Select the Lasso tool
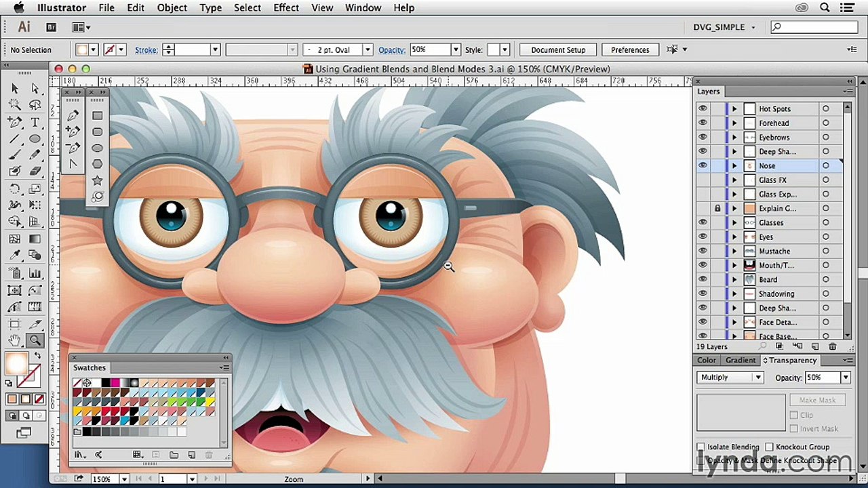 coord(35,105)
